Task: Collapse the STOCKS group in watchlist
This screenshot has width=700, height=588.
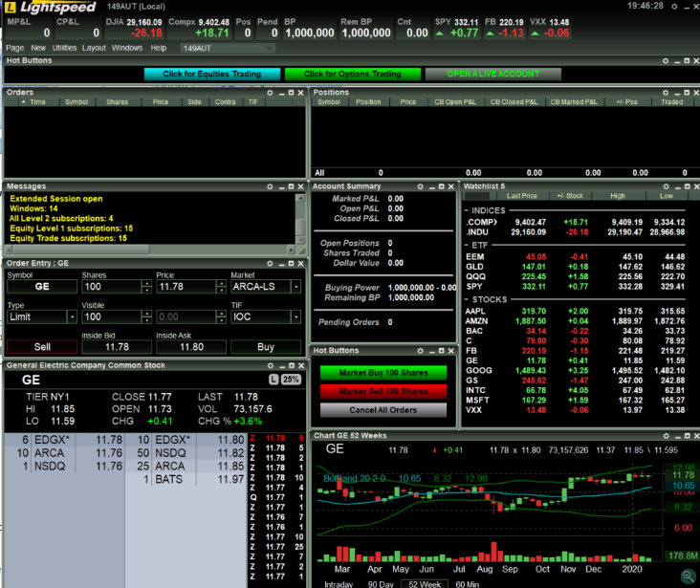Action: click(466, 299)
